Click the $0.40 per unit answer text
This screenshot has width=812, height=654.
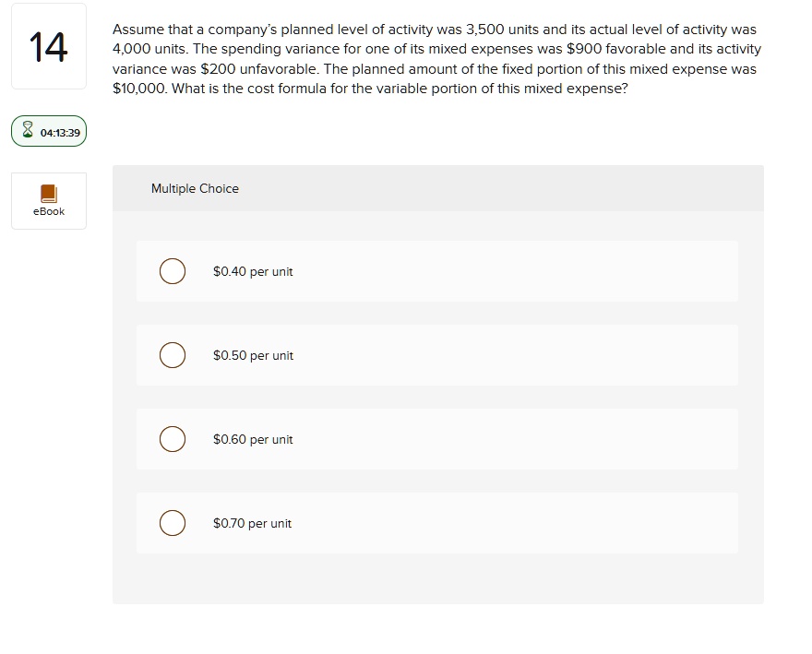pyautogui.click(x=252, y=271)
